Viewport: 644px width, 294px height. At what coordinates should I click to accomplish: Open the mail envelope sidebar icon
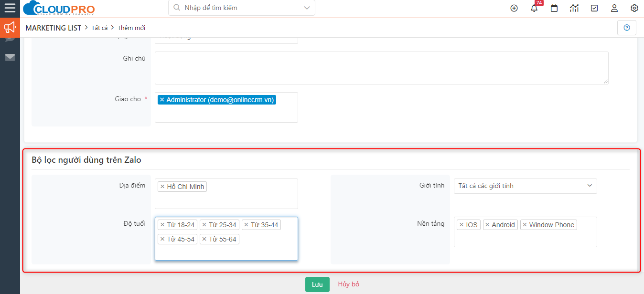click(10, 58)
